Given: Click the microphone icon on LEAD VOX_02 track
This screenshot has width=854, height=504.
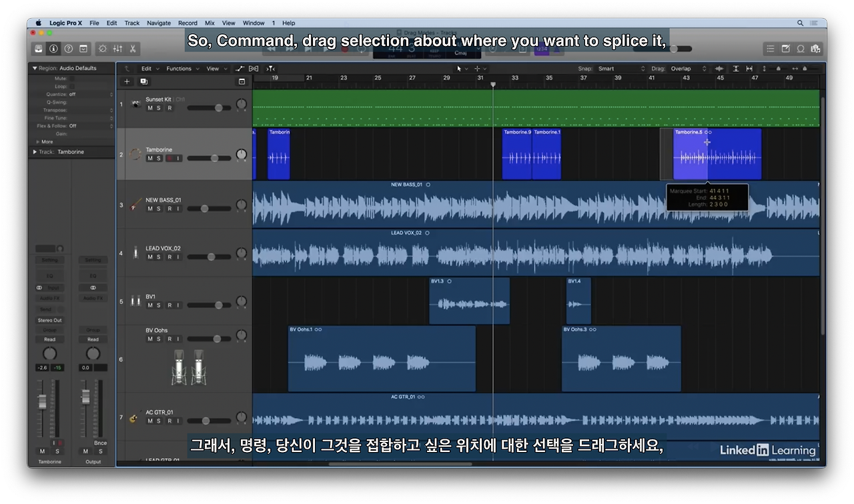Looking at the screenshot, I should [135, 253].
